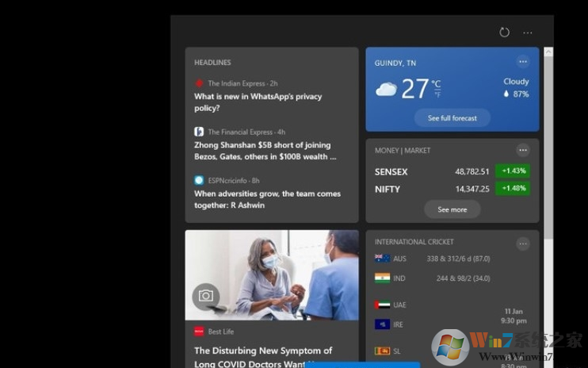Select Celsius temperature unit
This screenshot has width=588, height=368.
(437, 83)
